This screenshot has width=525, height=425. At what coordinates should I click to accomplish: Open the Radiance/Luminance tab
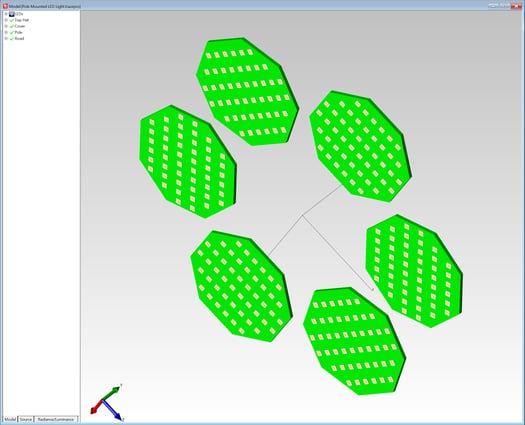pos(56,419)
